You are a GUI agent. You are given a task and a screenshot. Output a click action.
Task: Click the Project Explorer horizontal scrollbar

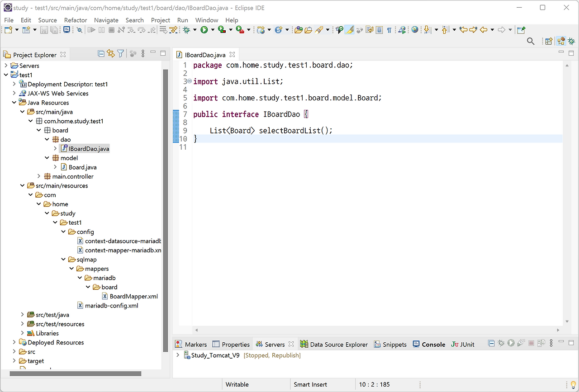tap(75, 374)
